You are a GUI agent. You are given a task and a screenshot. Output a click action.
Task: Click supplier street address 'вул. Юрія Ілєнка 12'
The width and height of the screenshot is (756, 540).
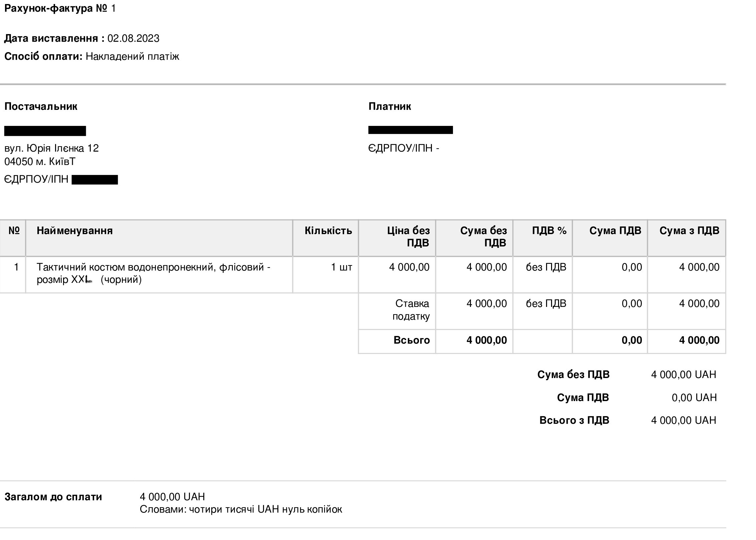click(x=51, y=148)
